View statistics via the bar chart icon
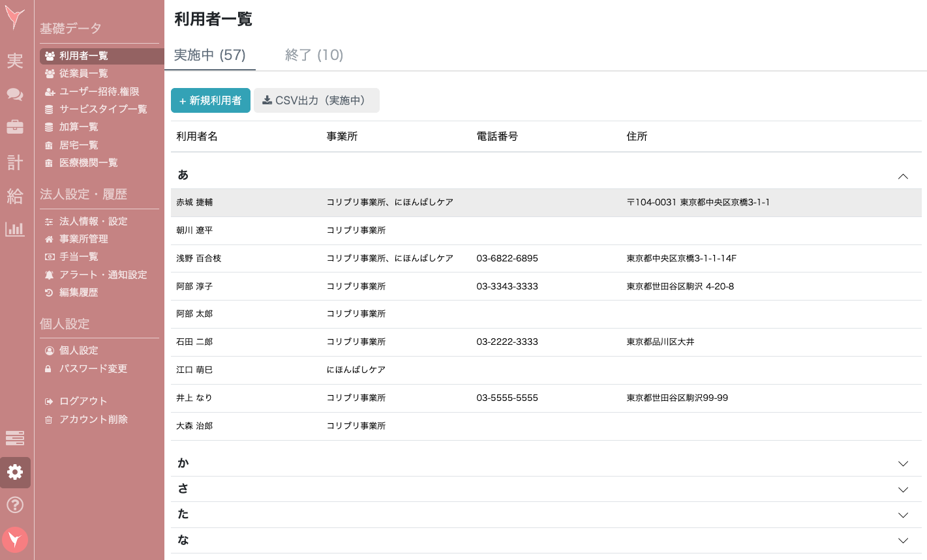This screenshot has height=560, width=927. click(14, 229)
